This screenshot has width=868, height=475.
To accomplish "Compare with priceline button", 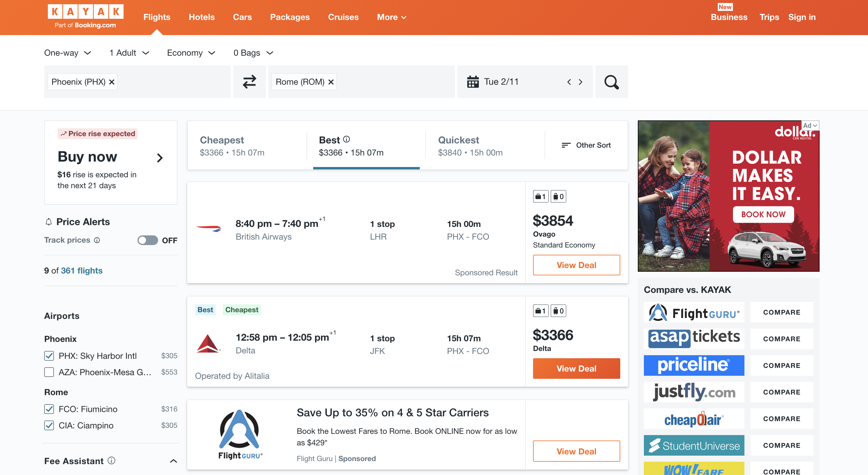I will coord(781,365).
